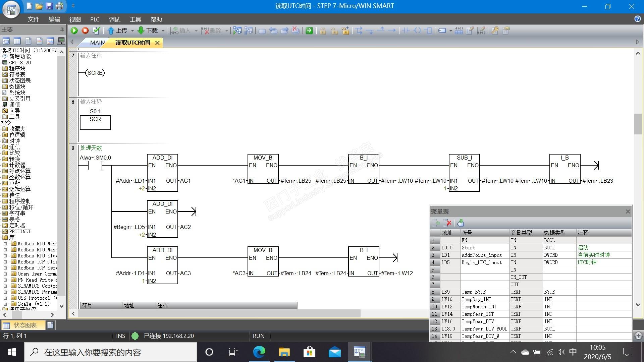Click the red STOP button in toolbar
The image size is (644, 362).
[x=85, y=31]
